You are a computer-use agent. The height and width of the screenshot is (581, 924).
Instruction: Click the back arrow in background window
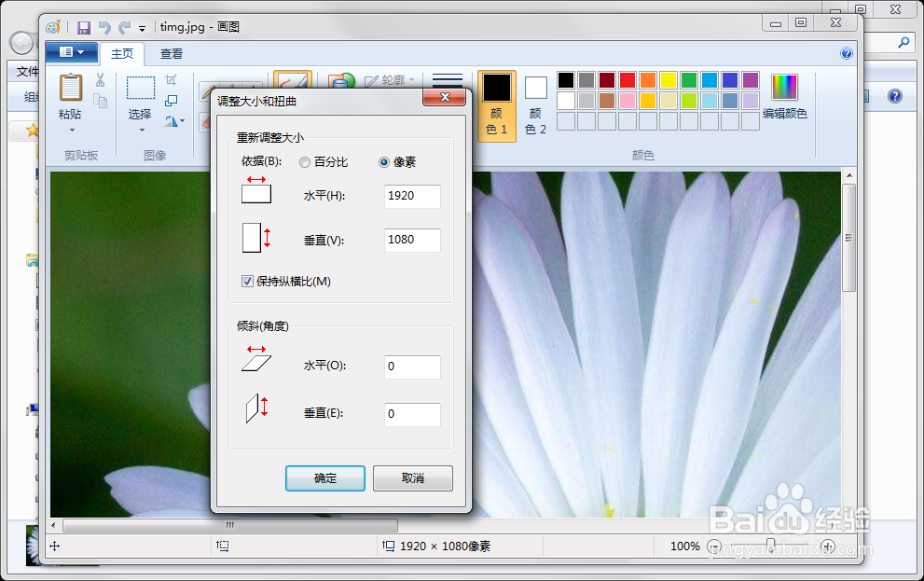[21, 43]
